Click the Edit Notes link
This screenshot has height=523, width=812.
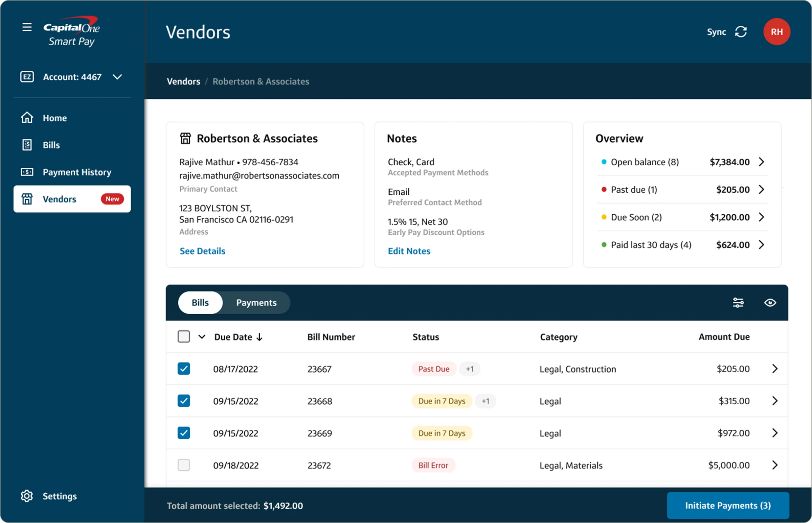click(x=409, y=251)
